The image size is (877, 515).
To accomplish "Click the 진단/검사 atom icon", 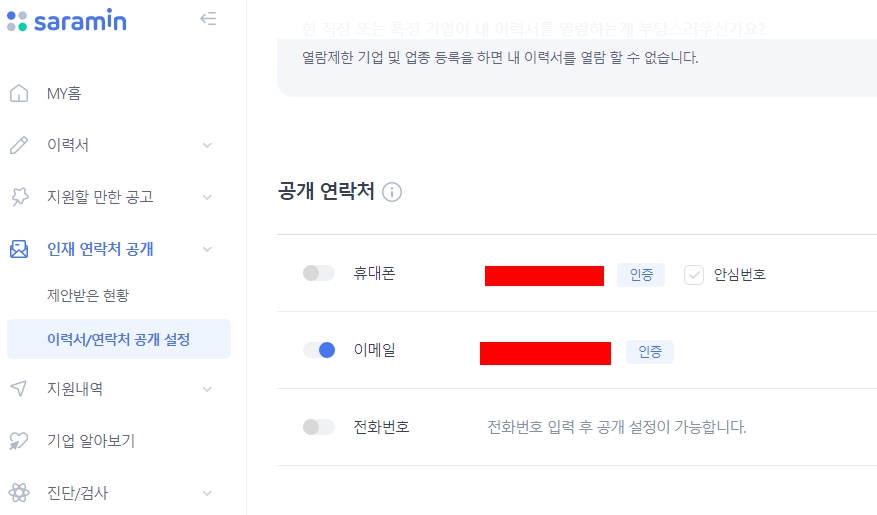I will pyautogui.click(x=19, y=493).
